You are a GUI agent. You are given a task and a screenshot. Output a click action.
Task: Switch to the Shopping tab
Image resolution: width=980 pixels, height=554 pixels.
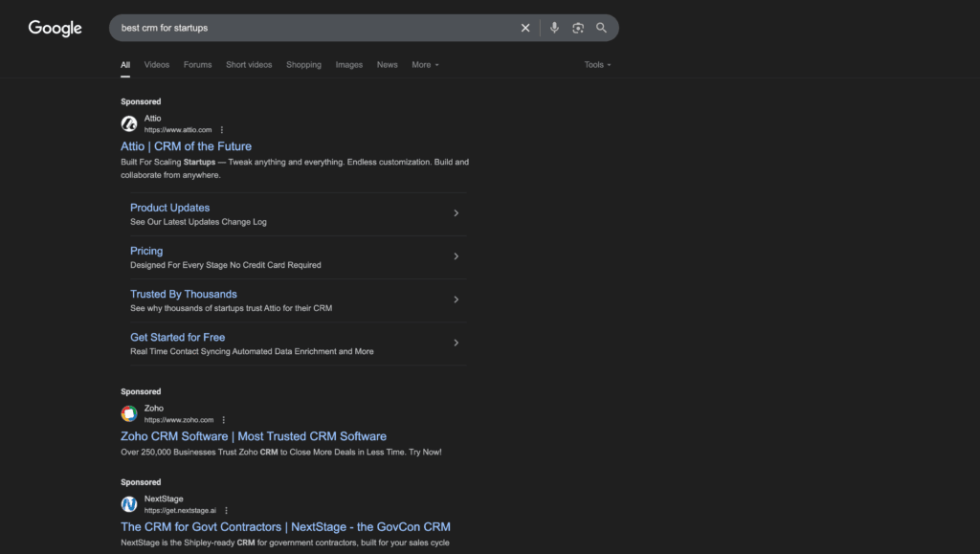[303, 65]
